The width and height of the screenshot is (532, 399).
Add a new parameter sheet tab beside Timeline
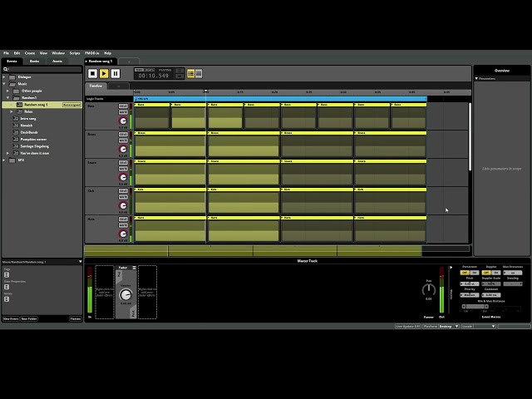(x=118, y=86)
